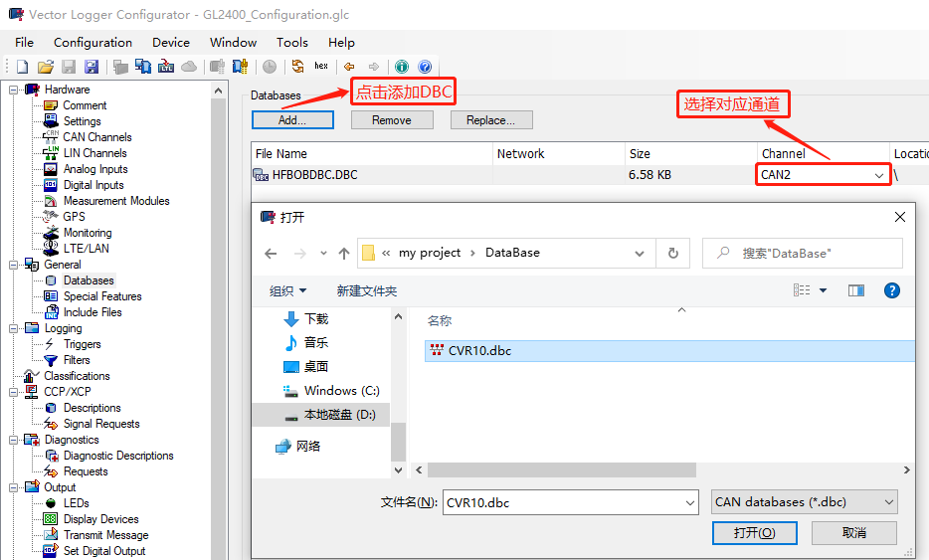This screenshot has height=560, width=929.
Task: Click the refresh button beside address bar
Action: [x=673, y=254]
